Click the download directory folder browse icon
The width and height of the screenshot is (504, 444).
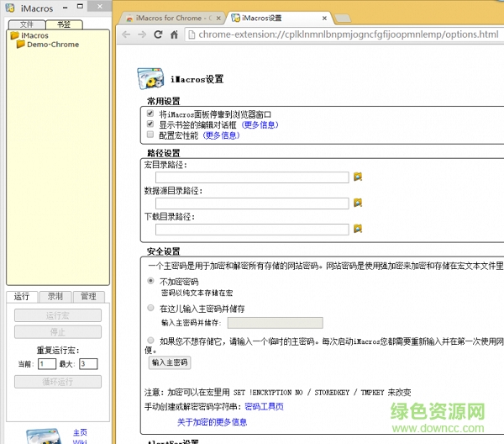pos(357,229)
